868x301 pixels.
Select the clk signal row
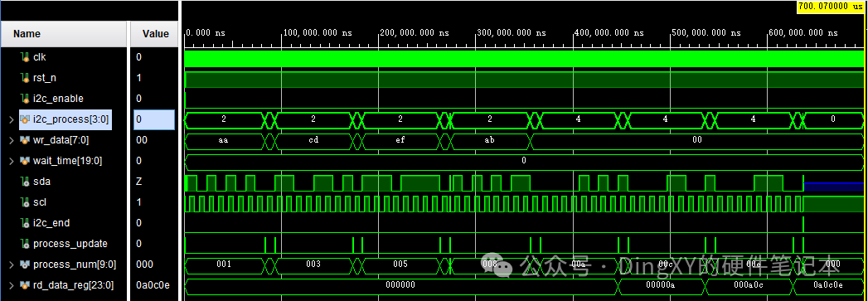[x=64, y=57]
